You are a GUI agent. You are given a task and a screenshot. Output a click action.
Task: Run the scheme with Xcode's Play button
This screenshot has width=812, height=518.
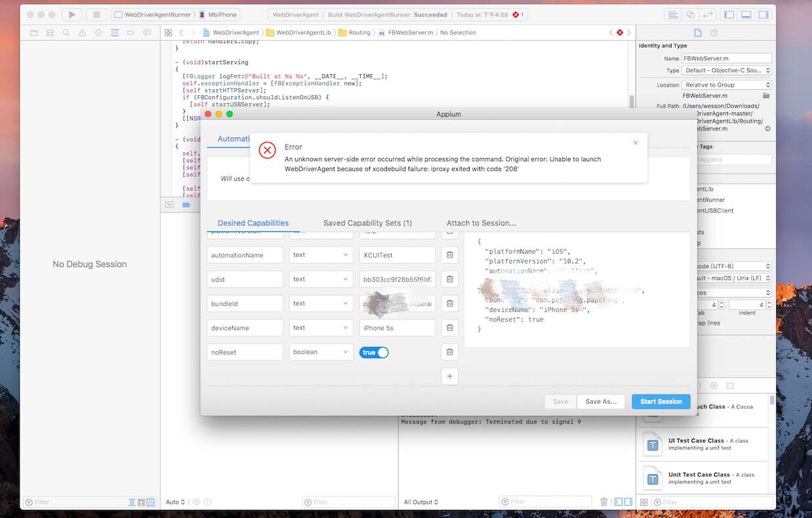pos(72,14)
